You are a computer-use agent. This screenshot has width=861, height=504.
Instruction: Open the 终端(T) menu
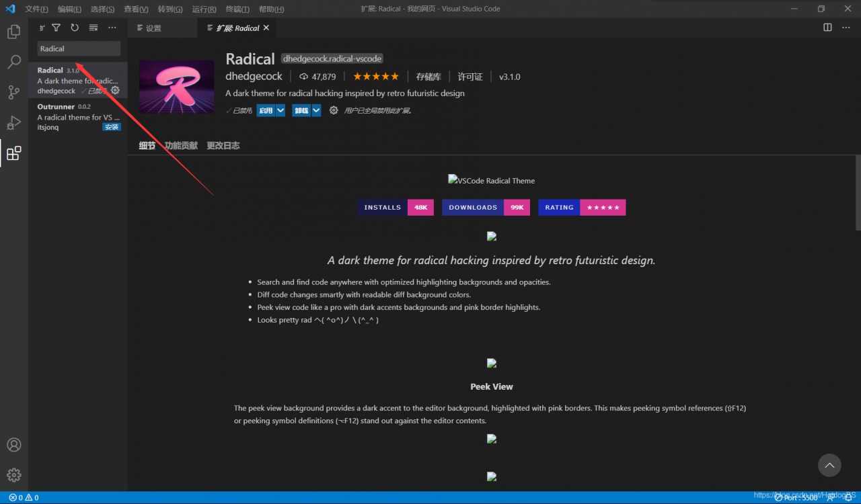(x=237, y=9)
